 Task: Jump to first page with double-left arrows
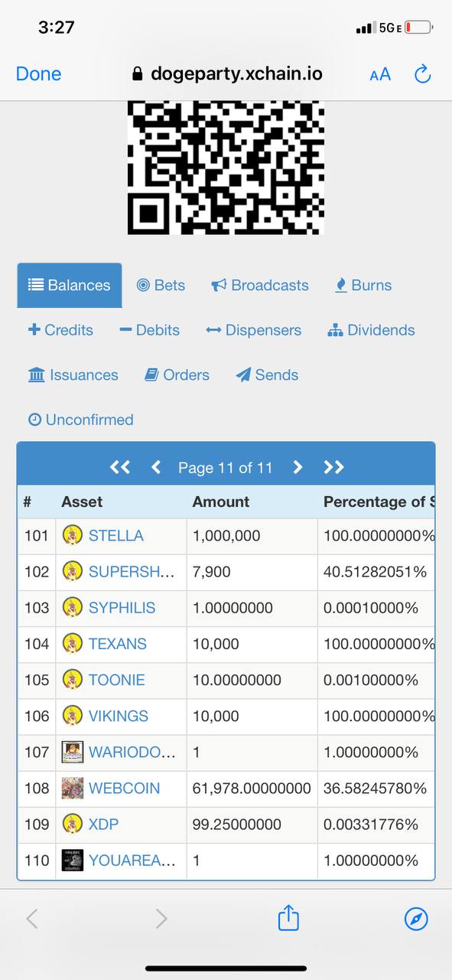(x=120, y=467)
